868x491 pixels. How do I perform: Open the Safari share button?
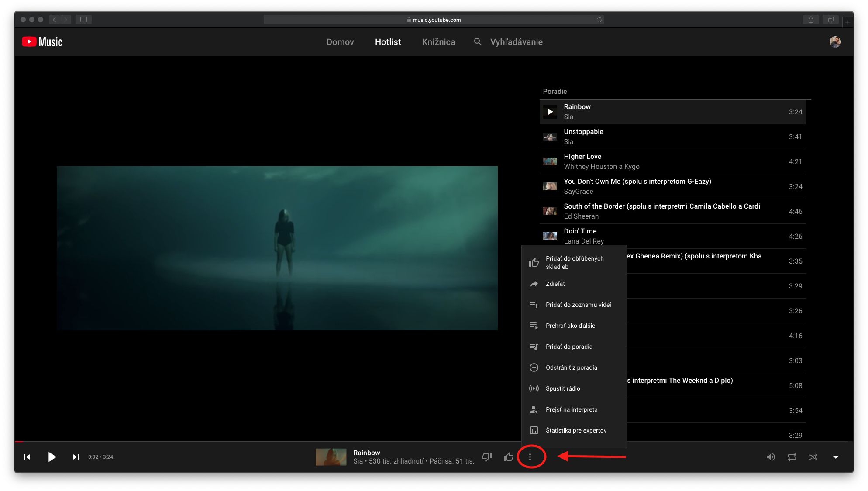click(x=811, y=20)
